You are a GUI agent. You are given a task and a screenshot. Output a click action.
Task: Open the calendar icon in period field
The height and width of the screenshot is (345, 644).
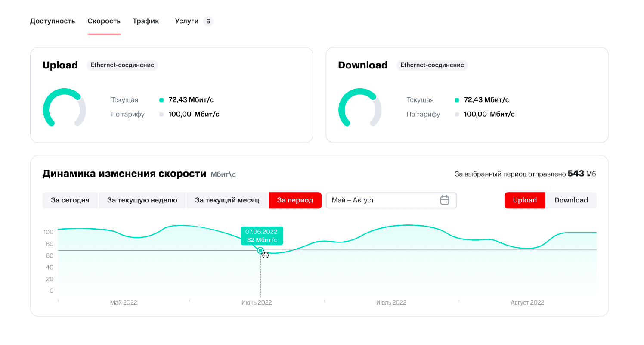445,200
